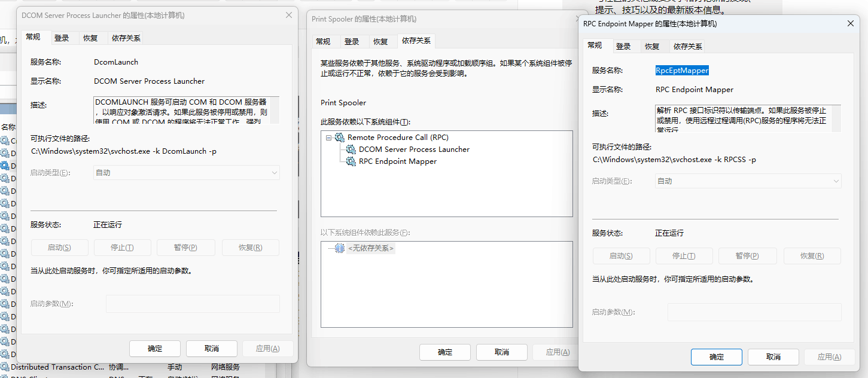Switch to the 登录 tab in DCOM dialog
Image resolution: width=868 pixels, height=378 pixels.
point(62,36)
